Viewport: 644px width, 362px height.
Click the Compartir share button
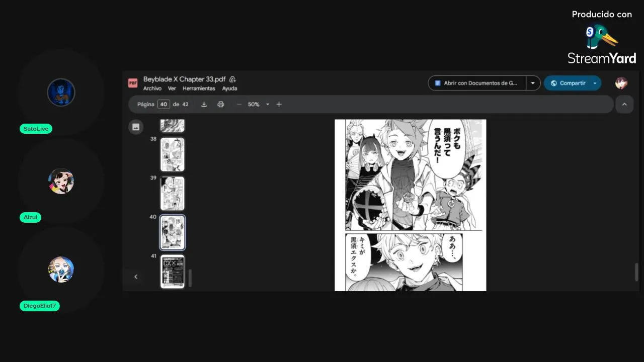pos(568,83)
